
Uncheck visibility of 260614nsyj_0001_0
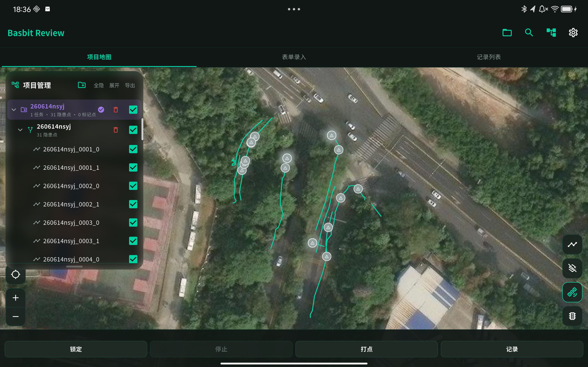tap(133, 149)
